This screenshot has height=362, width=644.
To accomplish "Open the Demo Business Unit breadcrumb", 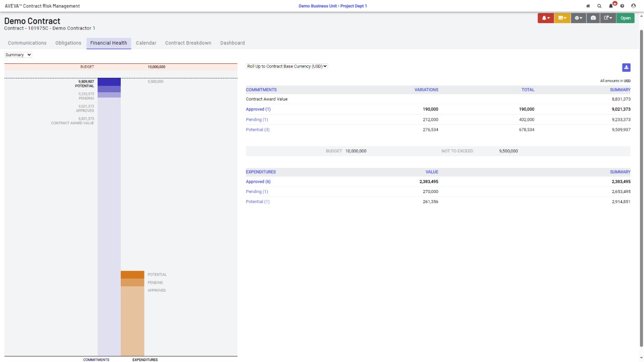I will click(317, 6).
